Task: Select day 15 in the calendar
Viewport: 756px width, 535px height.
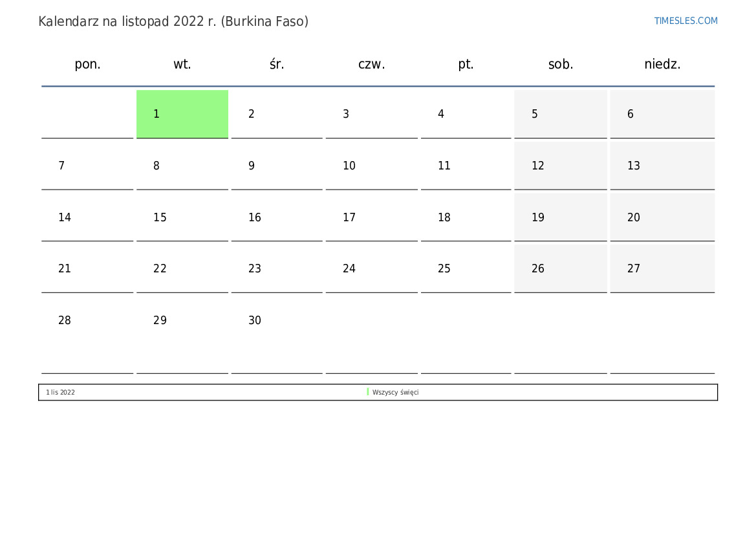Action: pos(182,217)
